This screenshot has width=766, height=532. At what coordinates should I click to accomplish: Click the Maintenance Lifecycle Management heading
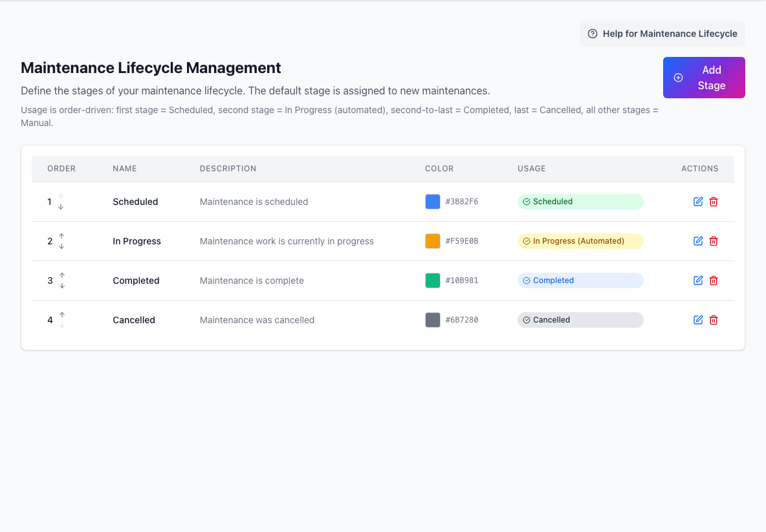coord(151,68)
